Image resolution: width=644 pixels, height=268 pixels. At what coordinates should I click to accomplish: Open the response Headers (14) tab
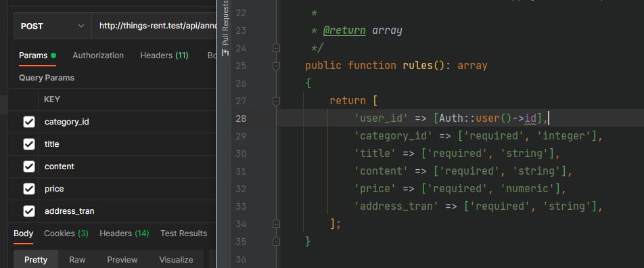[124, 233]
